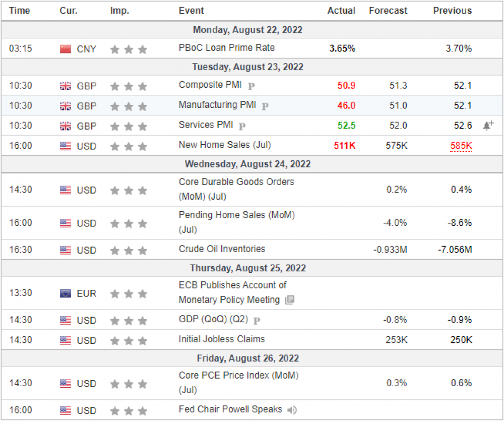Click the P preliminary icon on Composite PMI
This screenshot has height=424, width=504.
point(250,86)
